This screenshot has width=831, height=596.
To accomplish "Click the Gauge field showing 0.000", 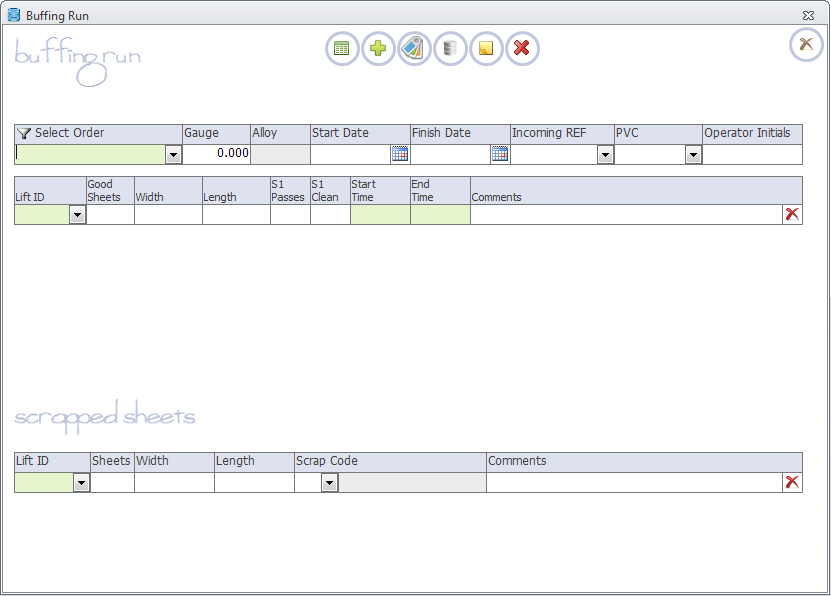I will coord(216,154).
